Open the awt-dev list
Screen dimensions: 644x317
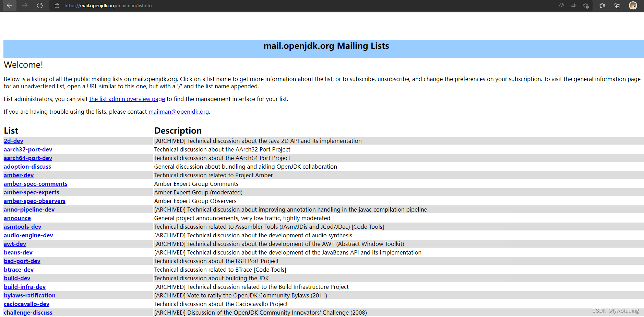click(x=15, y=244)
